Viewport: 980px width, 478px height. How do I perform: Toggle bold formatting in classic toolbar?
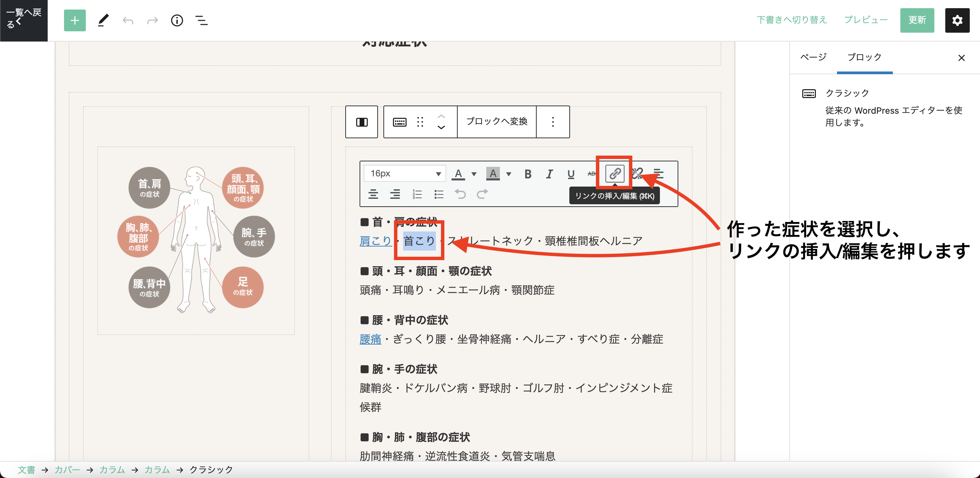(x=528, y=174)
